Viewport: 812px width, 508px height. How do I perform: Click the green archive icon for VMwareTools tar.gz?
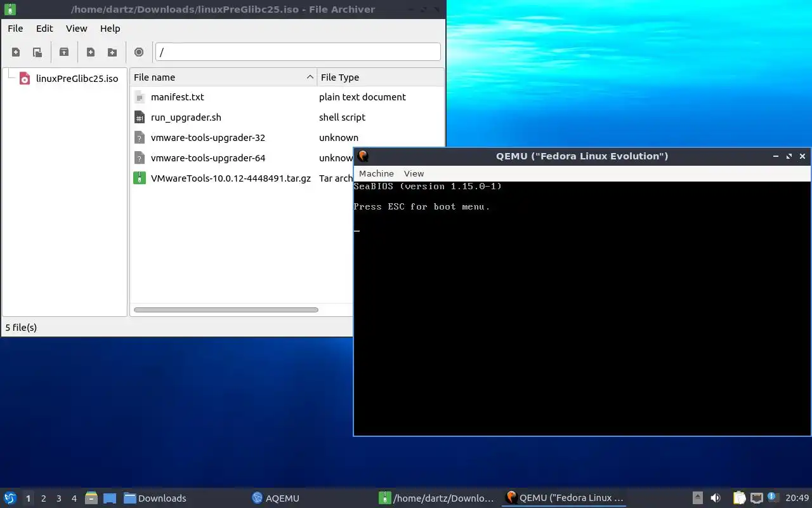coord(140,178)
